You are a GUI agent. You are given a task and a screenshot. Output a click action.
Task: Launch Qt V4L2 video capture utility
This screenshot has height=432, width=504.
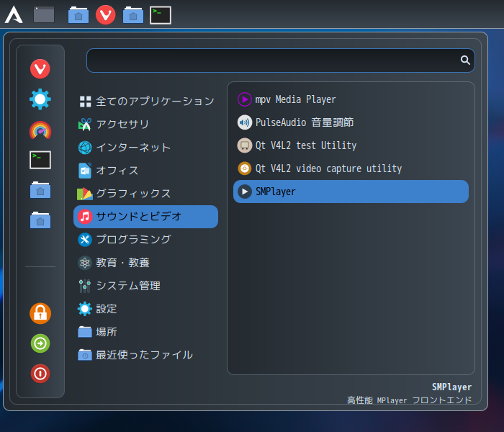(351, 168)
